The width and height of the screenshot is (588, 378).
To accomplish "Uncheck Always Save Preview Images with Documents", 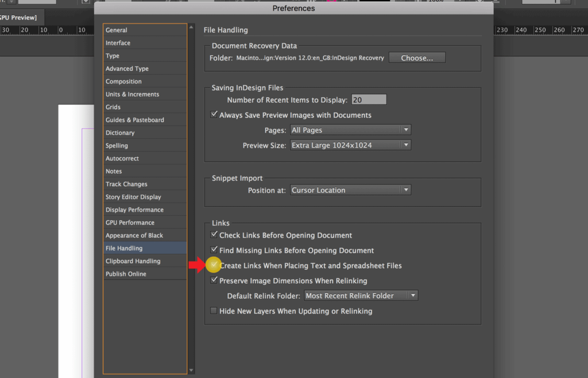I will pos(214,114).
